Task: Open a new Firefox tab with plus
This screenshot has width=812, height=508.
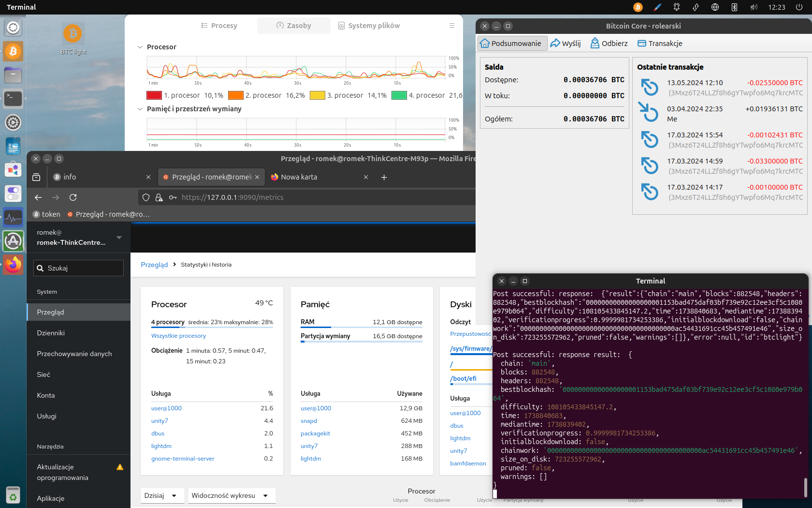Action: click(x=384, y=177)
